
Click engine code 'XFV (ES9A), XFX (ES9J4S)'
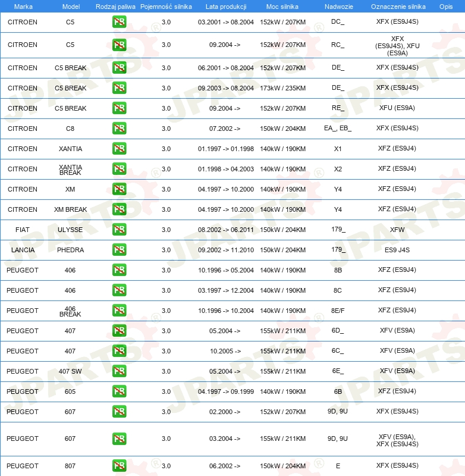(x=397, y=440)
